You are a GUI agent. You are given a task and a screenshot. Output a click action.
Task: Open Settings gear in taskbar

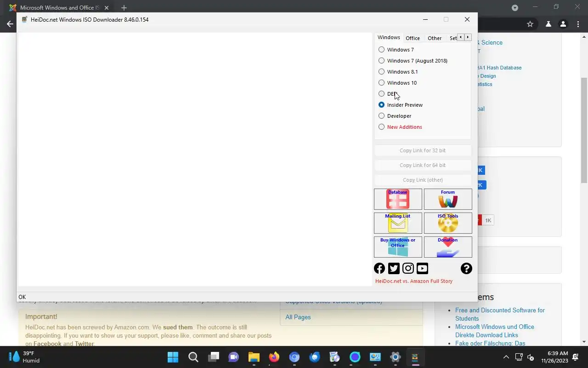point(396,357)
